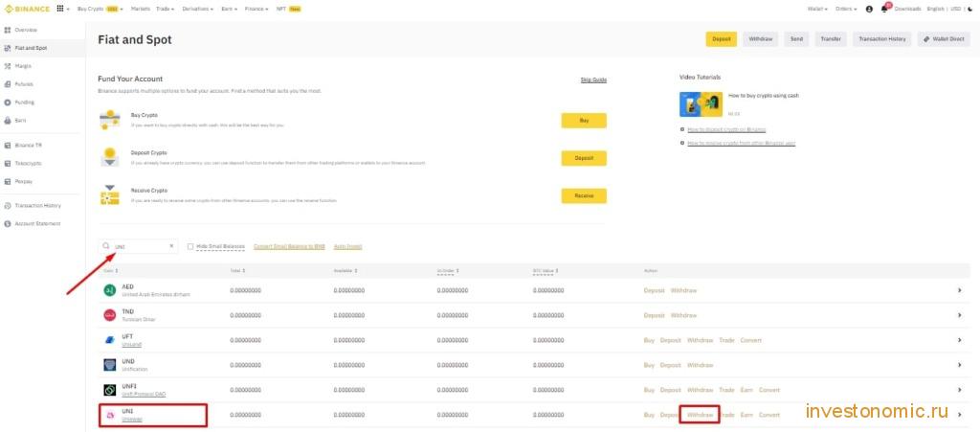Switch language via English selector
980x432 pixels.
(936, 9)
